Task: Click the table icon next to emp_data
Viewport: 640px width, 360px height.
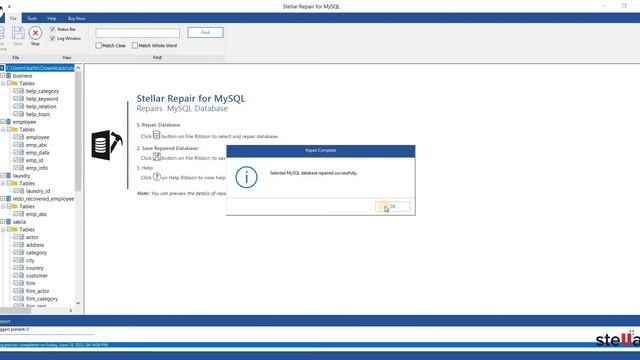Action: pos(22,153)
